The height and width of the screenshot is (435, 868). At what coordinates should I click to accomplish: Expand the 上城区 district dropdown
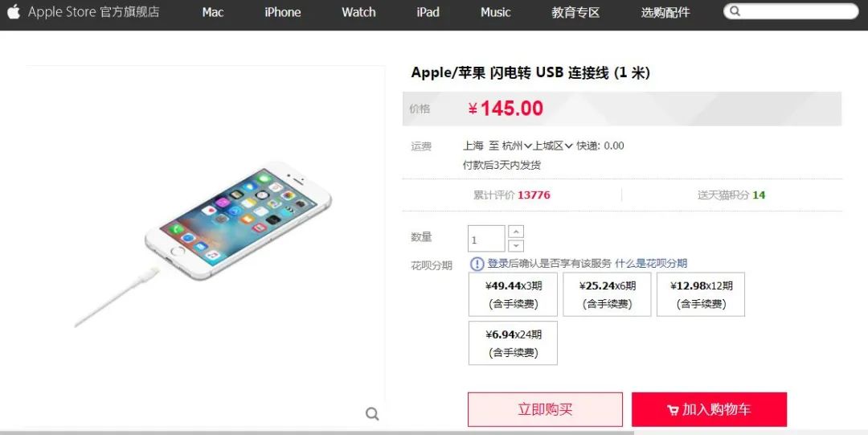click(x=553, y=146)
